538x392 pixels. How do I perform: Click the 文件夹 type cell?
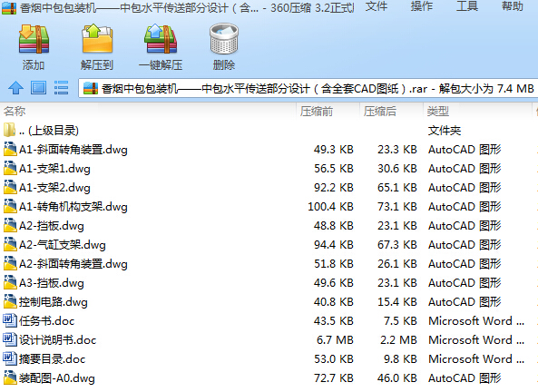(x=445, y=131)
